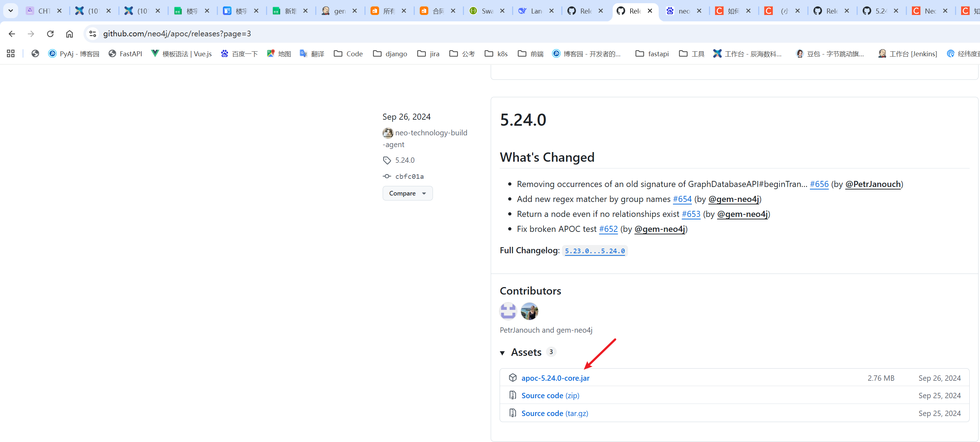Viewport: 980px width, 442px height.
Task: Open the 5.23.0...5.24.0 changelog link
Action: tap(594, 251)
